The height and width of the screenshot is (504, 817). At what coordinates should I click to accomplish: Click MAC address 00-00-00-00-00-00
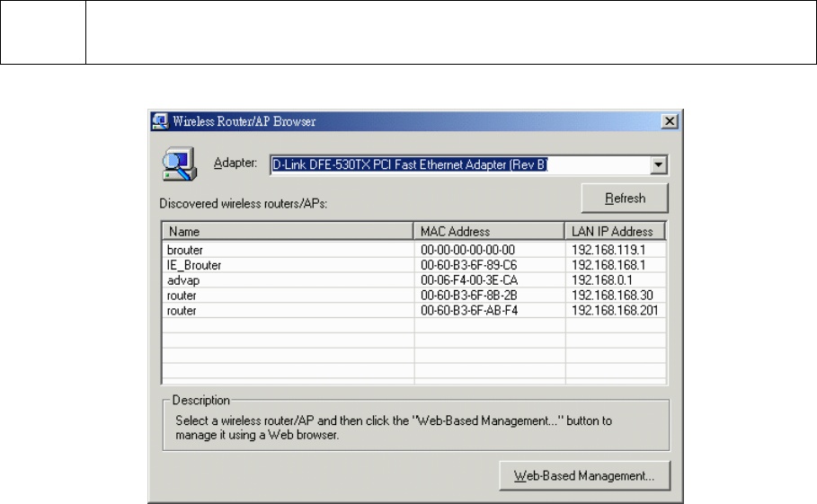468,250
